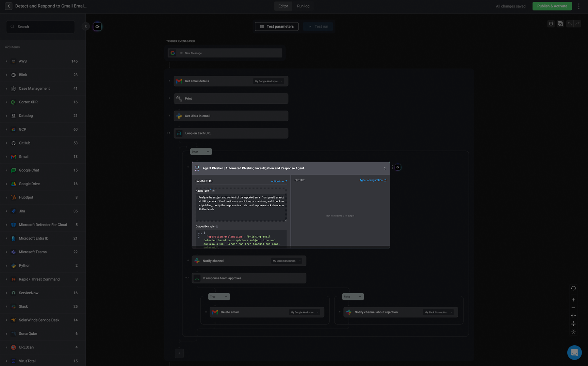Viewport: 588px width, 366px height.
Task: Click the wrench icon on Print step
Action: click(x=179, y=99)
